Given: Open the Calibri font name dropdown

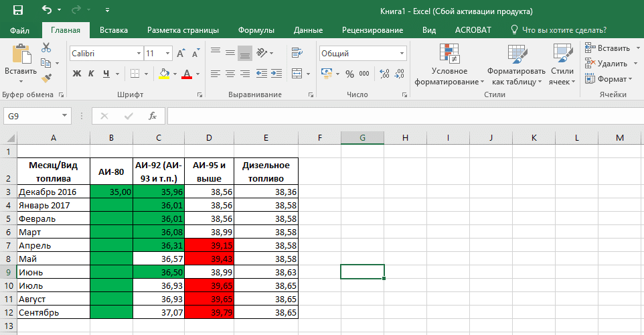Looking at the screenshot, I should click(x=139, y=54).
